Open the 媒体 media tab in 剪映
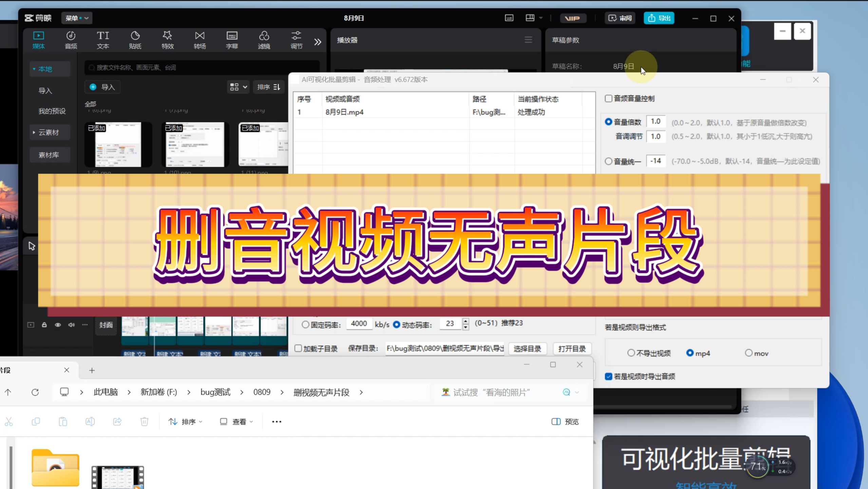Image resolution: width=868 pixels, height=489 pixels. pos(38,40)
